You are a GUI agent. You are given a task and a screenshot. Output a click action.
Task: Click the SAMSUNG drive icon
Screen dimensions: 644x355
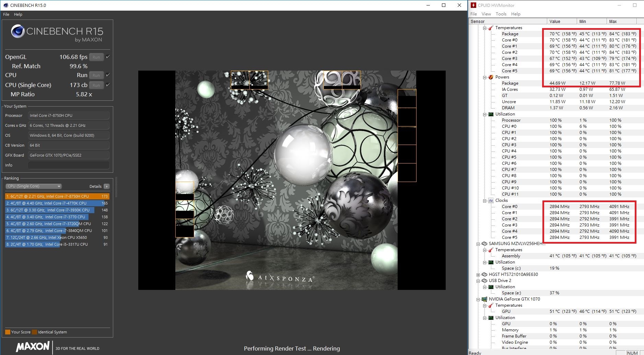pyautogui.click(x=484, y=244)
